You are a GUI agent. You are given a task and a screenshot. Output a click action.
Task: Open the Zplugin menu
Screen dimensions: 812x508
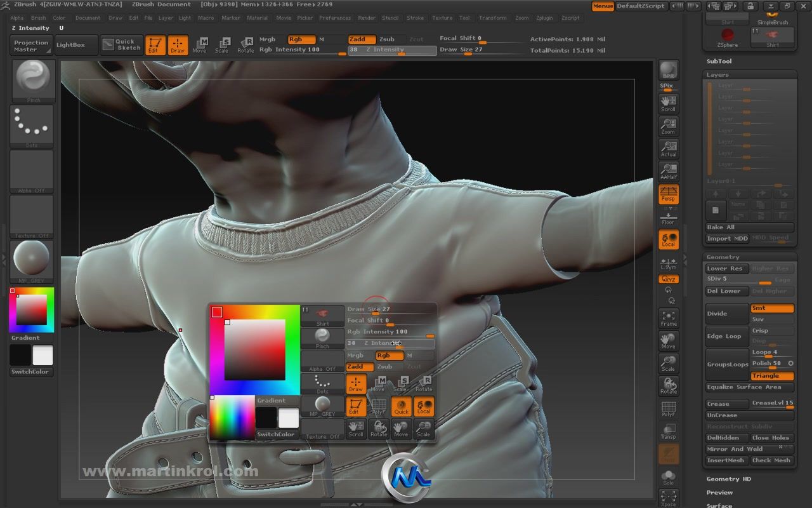544,18
